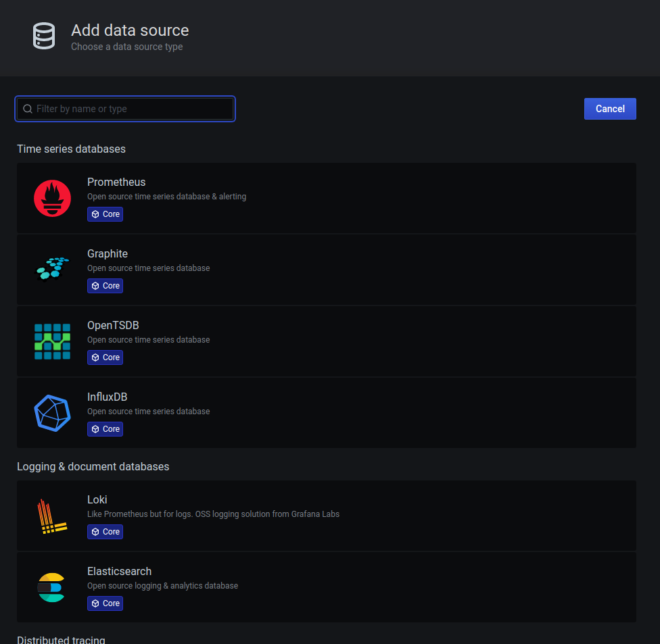Click the InfluxDB polyhedron logo

pyautogui.click(x=52, y=413)
